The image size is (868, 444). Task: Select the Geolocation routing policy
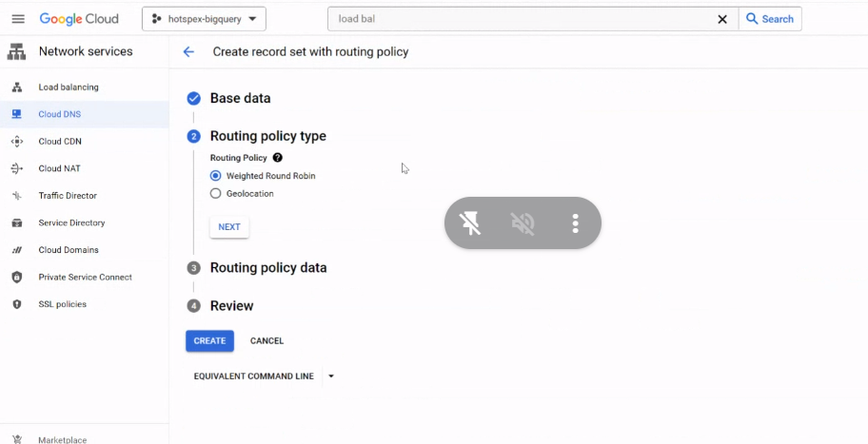click(215, 194)
